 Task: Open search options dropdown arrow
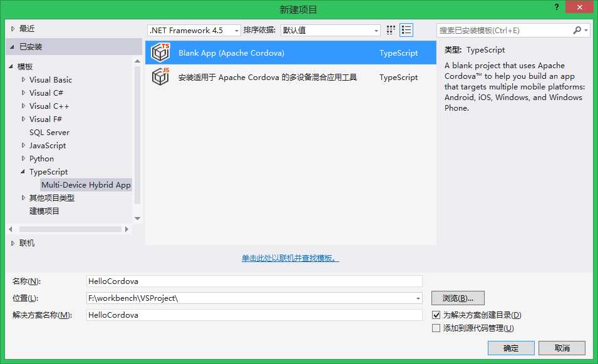pos(586,30)
